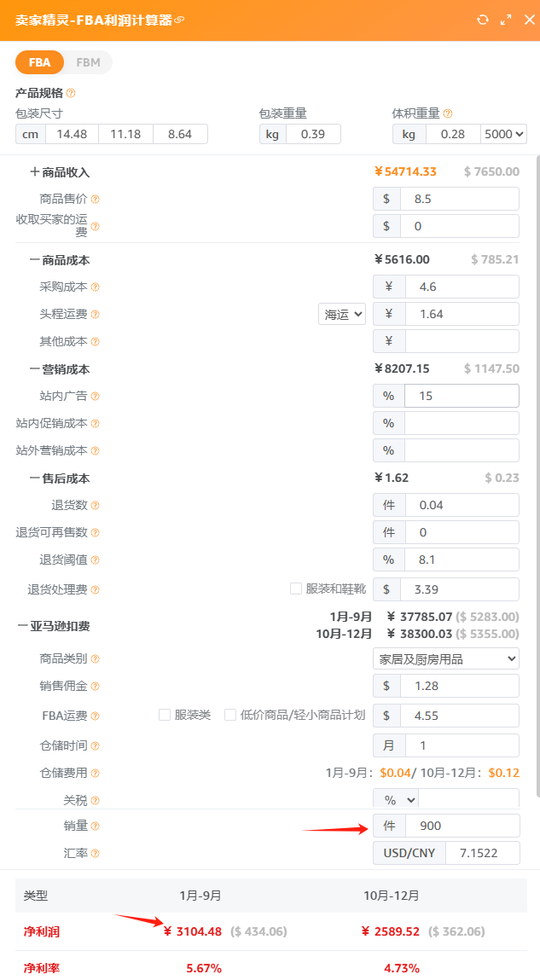Click the 体积重量 input showing 0.28
This screenshot has height=980, width=540.
(453, 134)
